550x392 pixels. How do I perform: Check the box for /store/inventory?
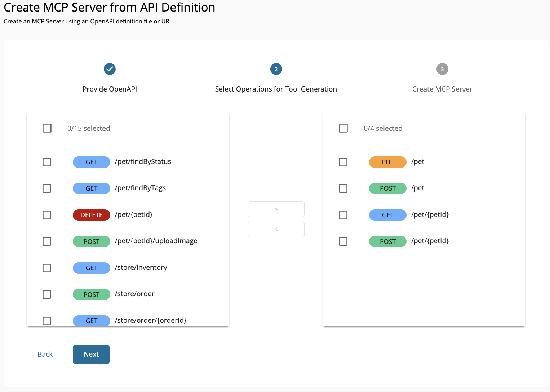pyautogui.click(x=47, y=268)
